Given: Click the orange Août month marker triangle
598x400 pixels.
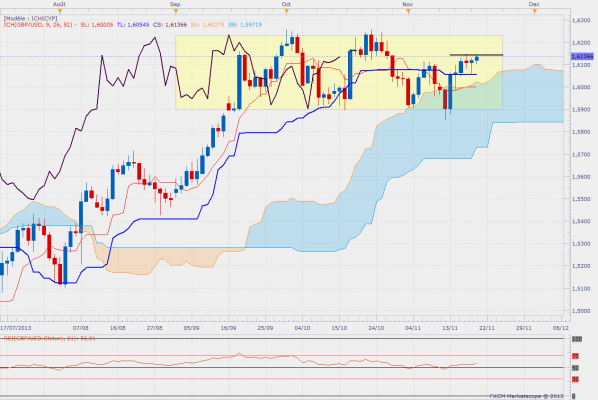Looking at the screenshot, I should pos(59,11).
